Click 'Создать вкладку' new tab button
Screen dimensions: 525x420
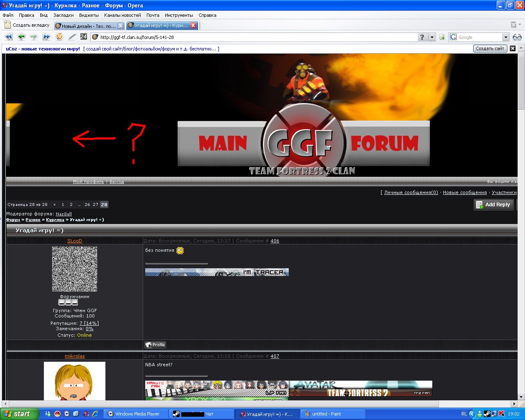pyautogui.click(x=27, y=25)
